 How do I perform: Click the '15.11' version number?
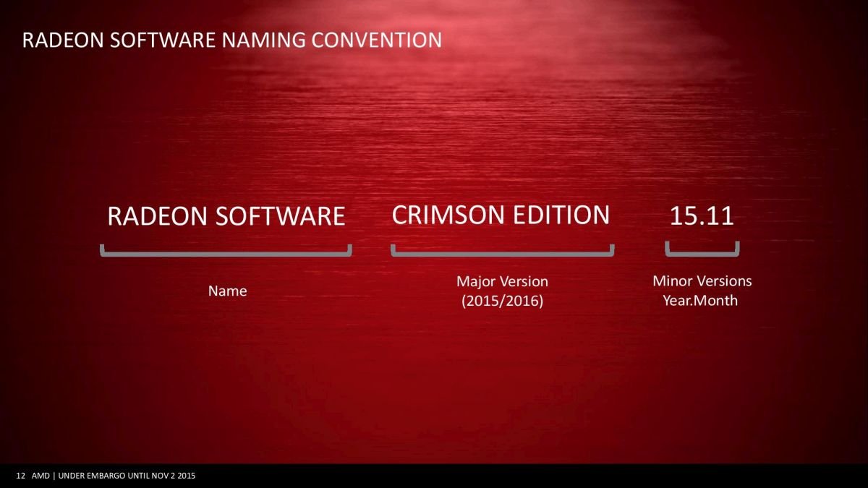click(x=702, y=215)
